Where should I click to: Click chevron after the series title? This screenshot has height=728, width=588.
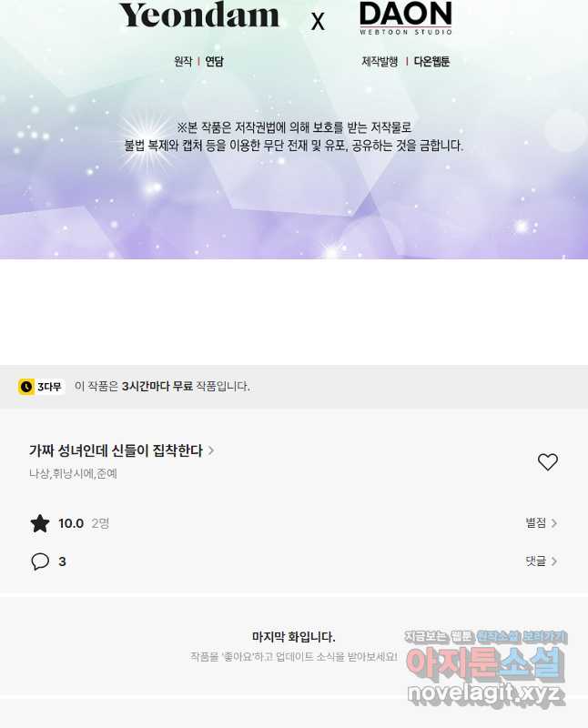pyautogui.click(x=211, y=450)
